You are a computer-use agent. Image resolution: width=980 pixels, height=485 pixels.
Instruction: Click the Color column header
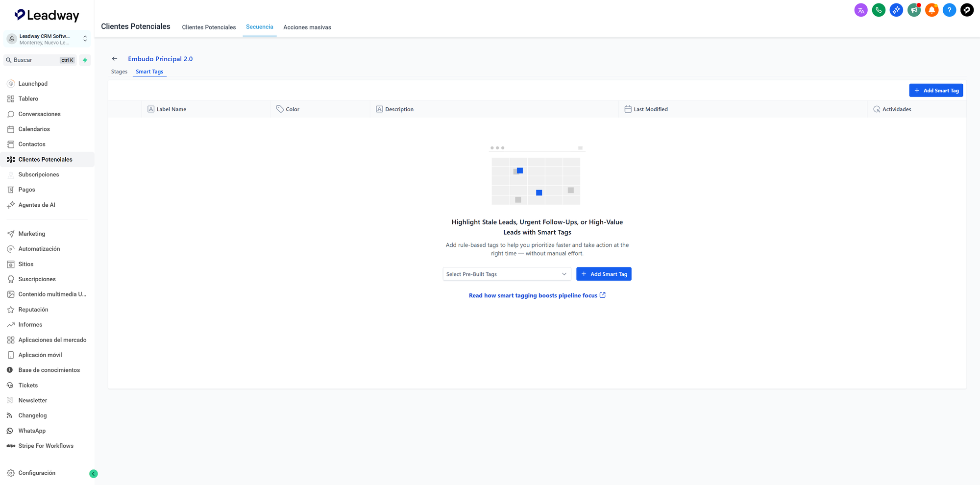click(x=293, y=109)
